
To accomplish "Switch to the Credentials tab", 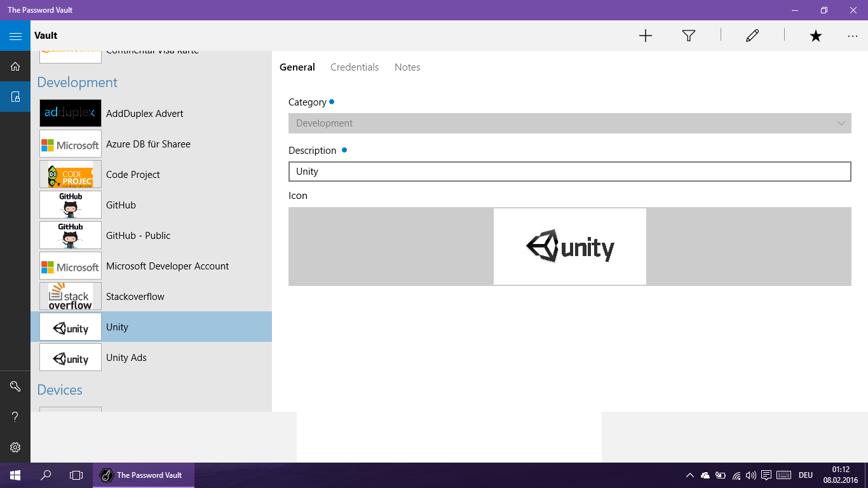I will click(355, 67).
